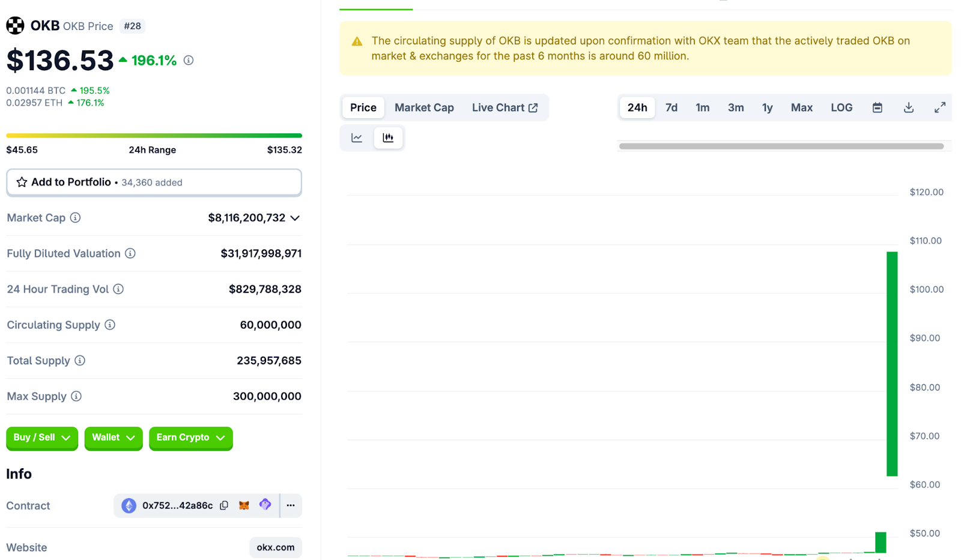Image resolution: width=961 pixels, height=560 pixels.
Task: Switch to the line chart view
Action: point(356,137)
